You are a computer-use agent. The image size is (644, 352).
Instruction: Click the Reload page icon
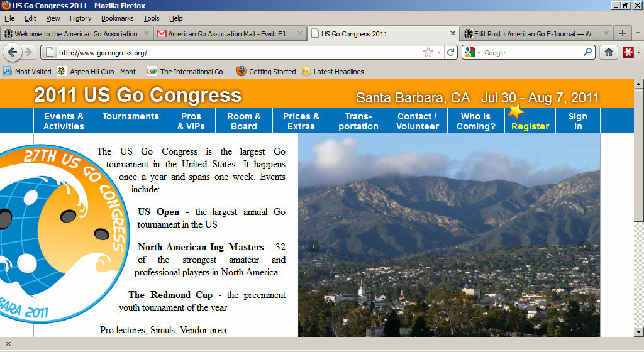pyautogui.click(x=450, y=53)
